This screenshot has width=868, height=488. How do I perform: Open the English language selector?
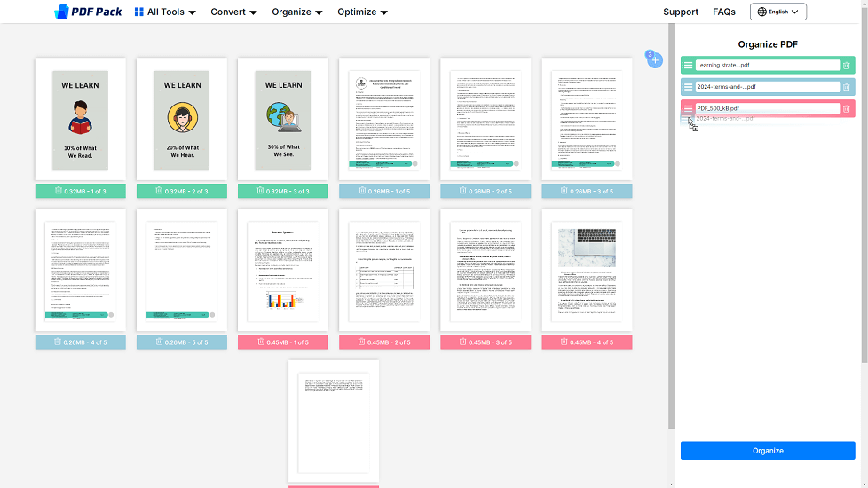pos(777,12)
